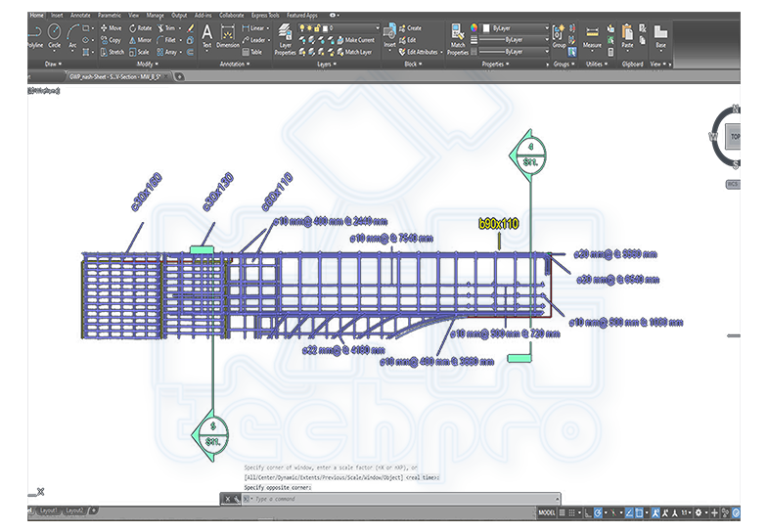Screen dimensions: 768x532
Task: Click the Edit Attributes button
Action: tap(420, 52)
